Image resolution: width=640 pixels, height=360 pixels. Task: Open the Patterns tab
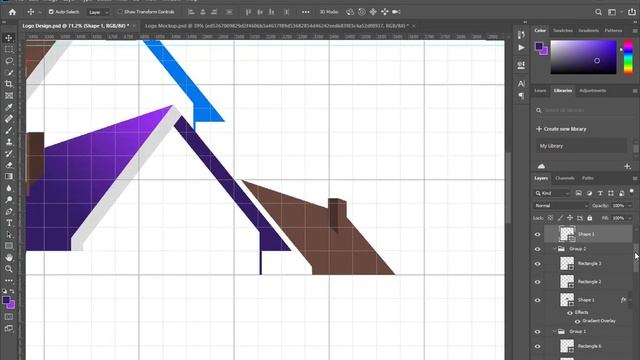pos(613,31)
